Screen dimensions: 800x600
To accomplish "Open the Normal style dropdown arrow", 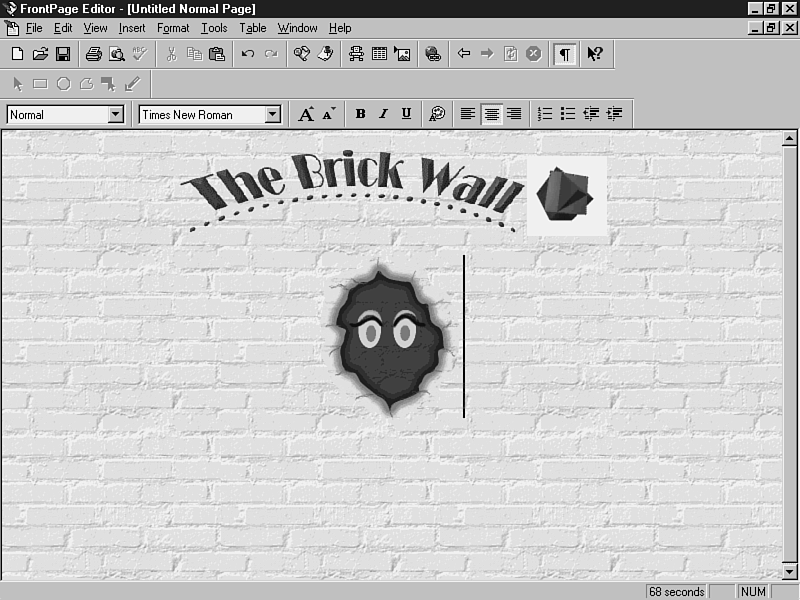I will coord(116,114).
